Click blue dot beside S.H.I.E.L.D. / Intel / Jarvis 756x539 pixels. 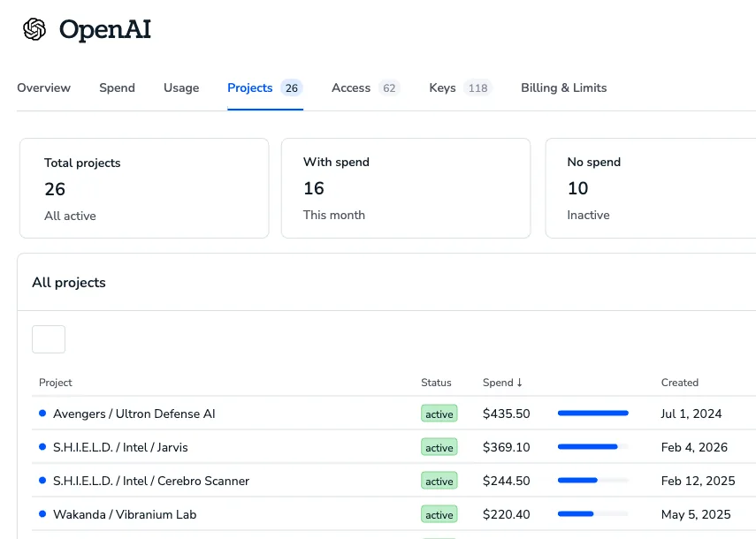tap(42, 447)
